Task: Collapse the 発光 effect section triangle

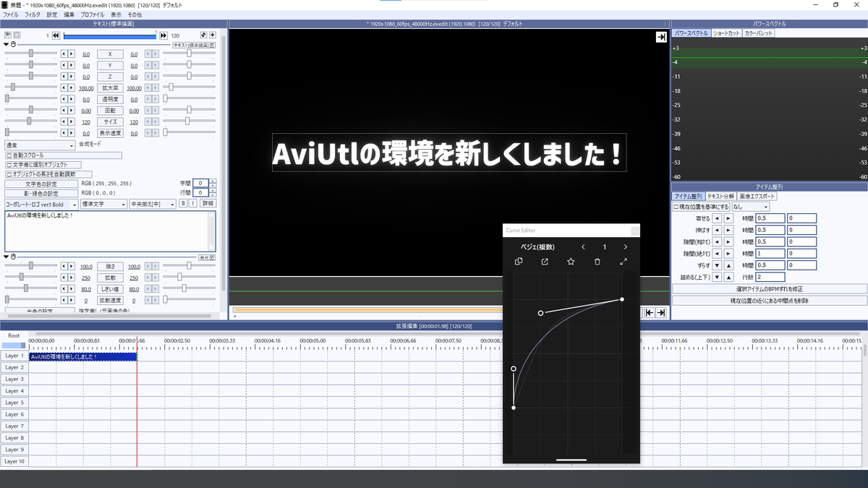Action: [7, 257]
